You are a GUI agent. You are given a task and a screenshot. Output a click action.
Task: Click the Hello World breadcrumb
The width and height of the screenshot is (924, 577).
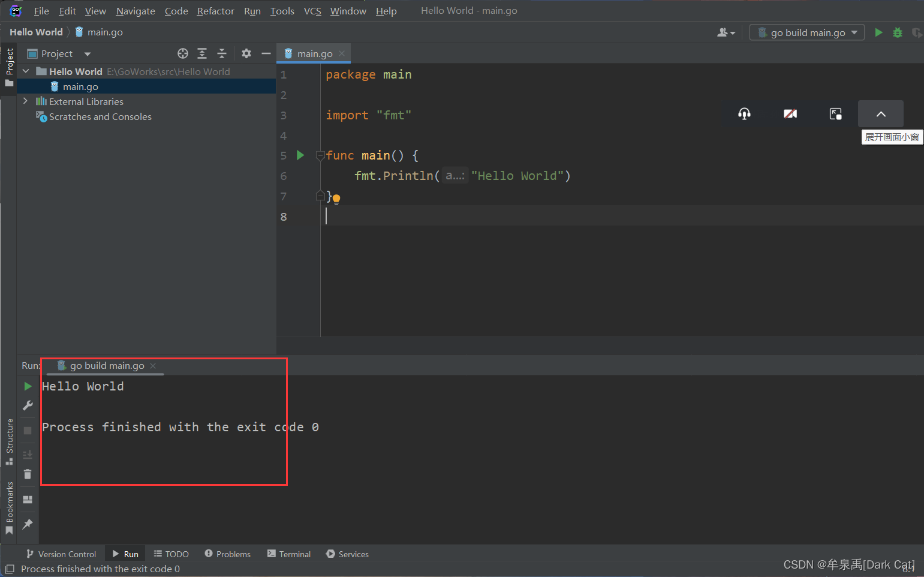(36, 32)
